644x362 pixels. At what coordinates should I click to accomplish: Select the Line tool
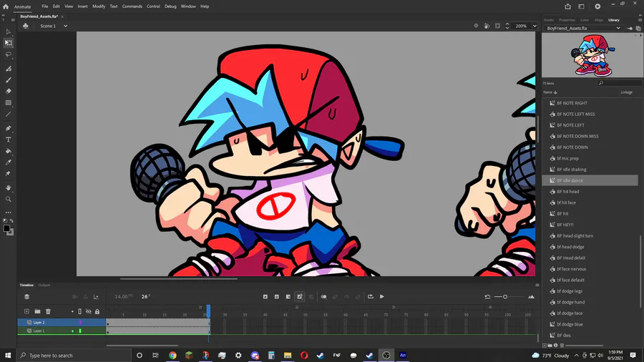coord(8,114)
